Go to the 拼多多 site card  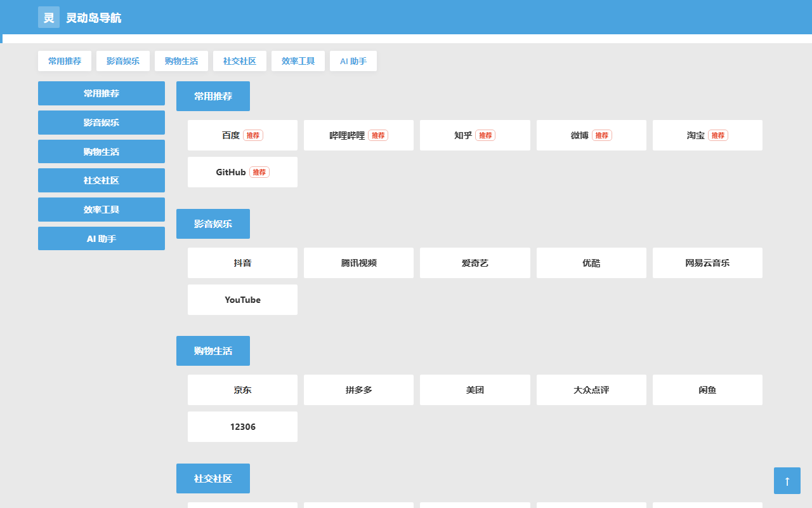(358, 390)
